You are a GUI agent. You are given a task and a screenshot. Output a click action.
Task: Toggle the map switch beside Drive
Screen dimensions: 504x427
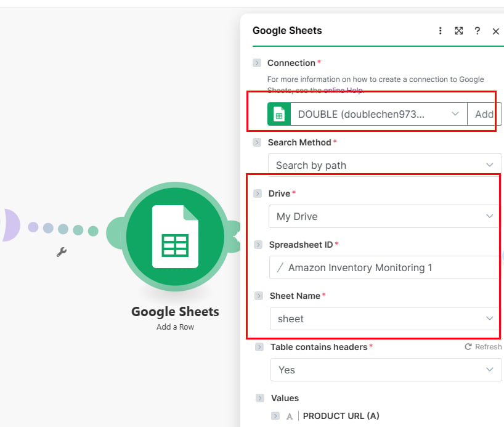[x=258, y=193]
